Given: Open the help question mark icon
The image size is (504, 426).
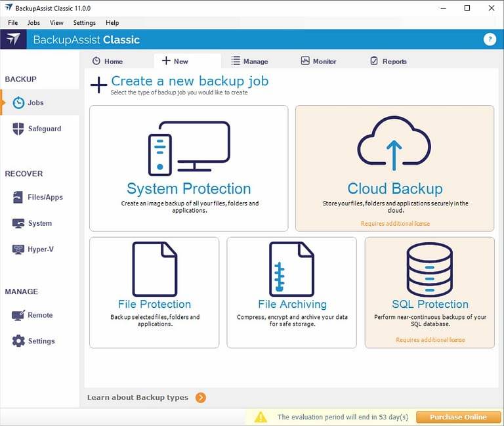Looking at the screenshot, I should point(490,39).
